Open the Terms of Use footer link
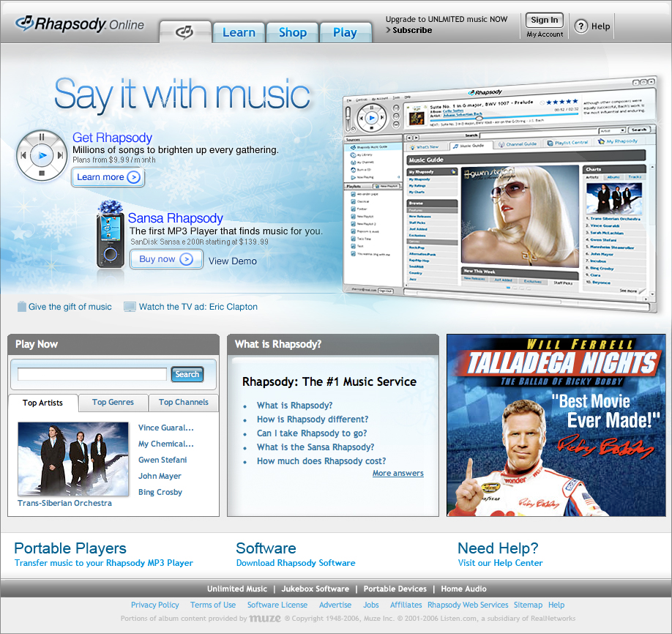672x634 pixels. (213, 605)
